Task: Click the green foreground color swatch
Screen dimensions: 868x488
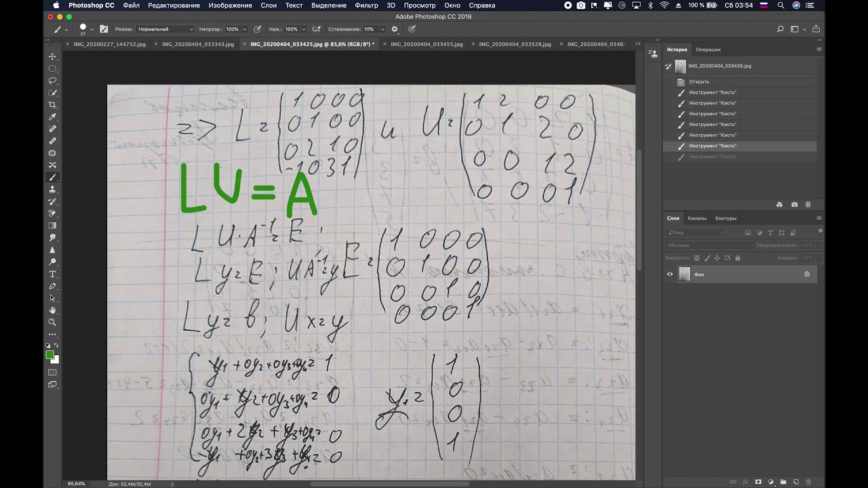Action: click(50, 354)
